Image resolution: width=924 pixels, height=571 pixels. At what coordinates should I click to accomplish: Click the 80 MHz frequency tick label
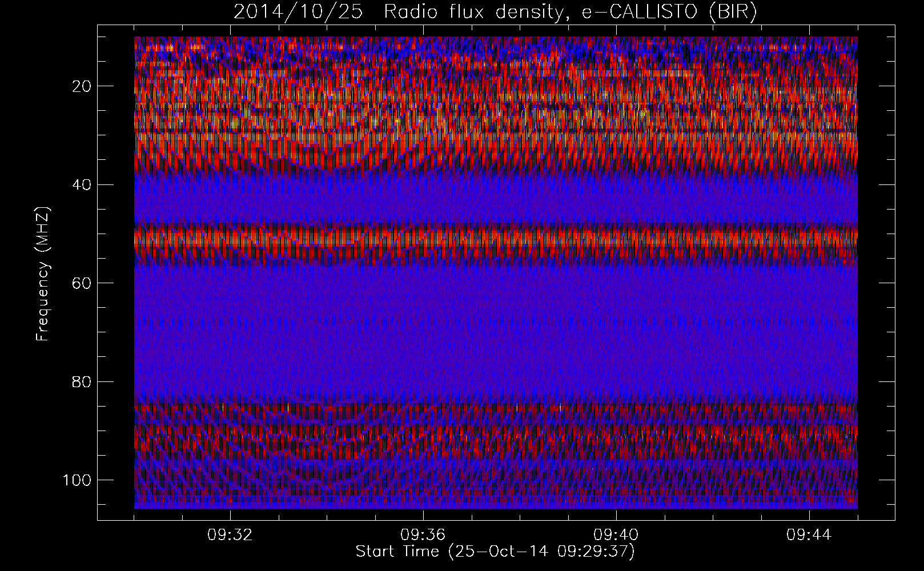pyautogui.click(x=82, y=381)
